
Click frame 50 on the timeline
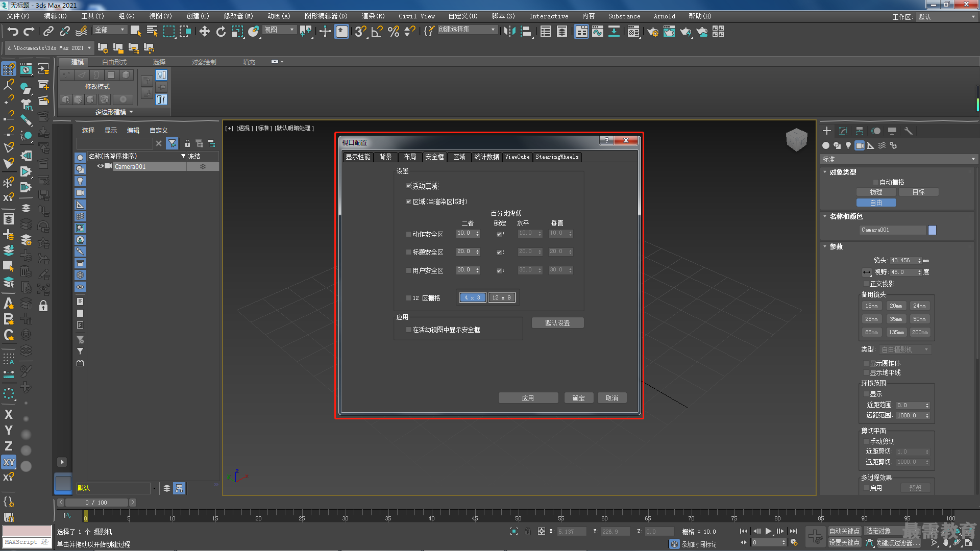518,515
